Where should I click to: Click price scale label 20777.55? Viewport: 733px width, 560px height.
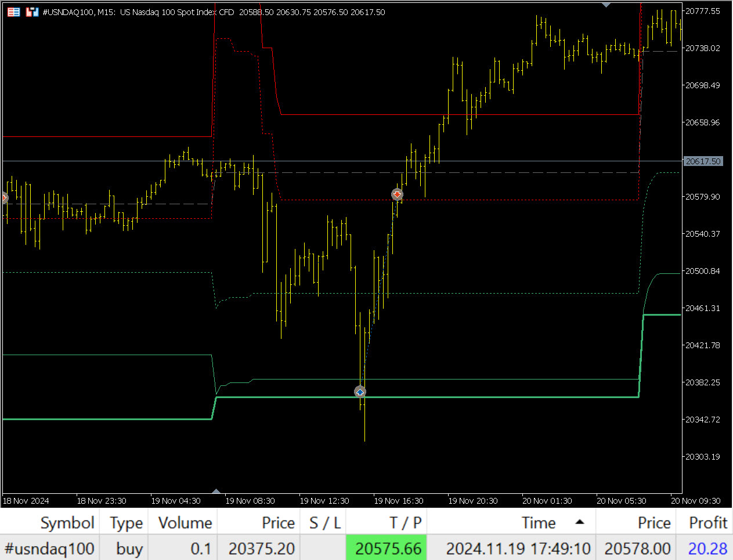point(702,11)
